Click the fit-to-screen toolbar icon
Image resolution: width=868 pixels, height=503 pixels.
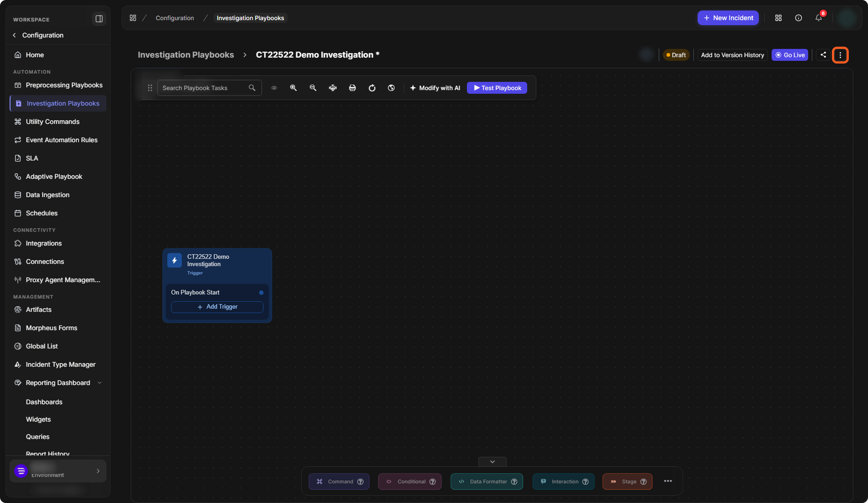pyautogui.click(x=333, y=88)
